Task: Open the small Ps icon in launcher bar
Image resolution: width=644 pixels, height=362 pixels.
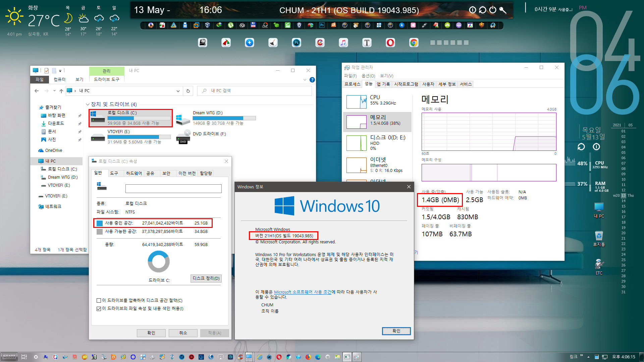Action: point(322,25)
